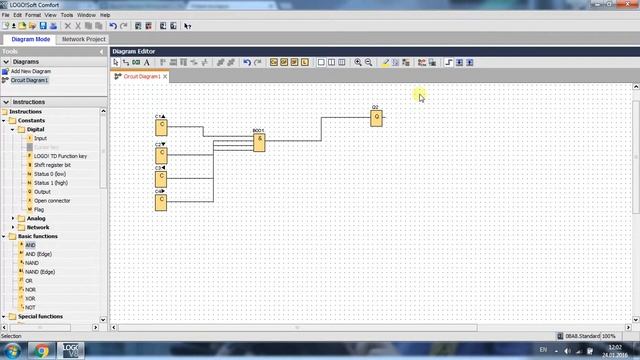This screenshot has width=640, height=360.
Task: Select the Connect tool in Diagram Editor toolbar
Action: tap(126, 62)
